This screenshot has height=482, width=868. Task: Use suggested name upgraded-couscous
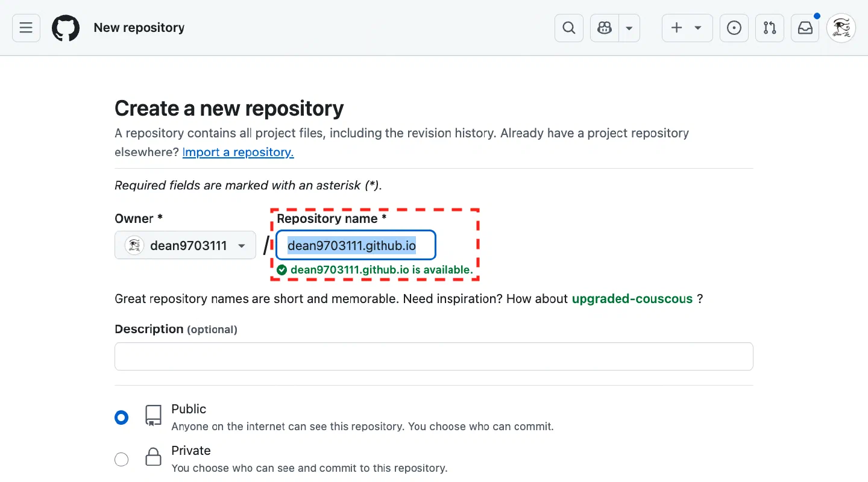coord(632,299)
